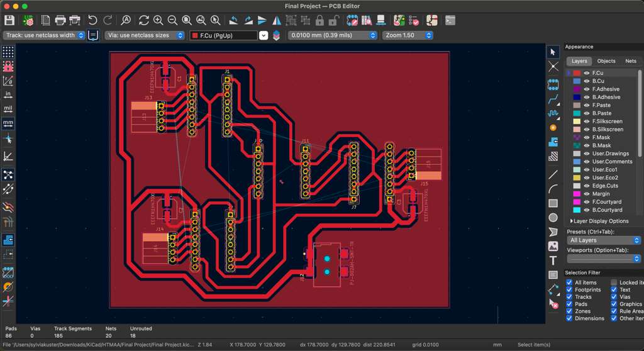The image size is (644, 351).
Task: Toggle Dimensions selection filter checkbox
Action: [x=569, y=318]
